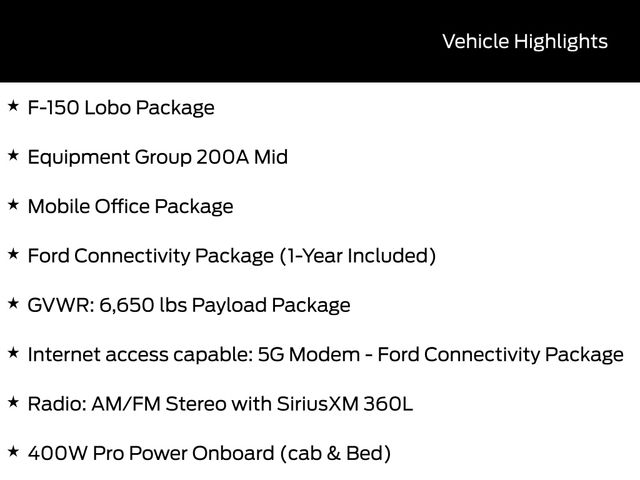Image resolution: width=640 pixels, height=480 pixels.
Task: Click the star beside Mobile Office Package
Action: pyautogui.click(x=12, y=203)
